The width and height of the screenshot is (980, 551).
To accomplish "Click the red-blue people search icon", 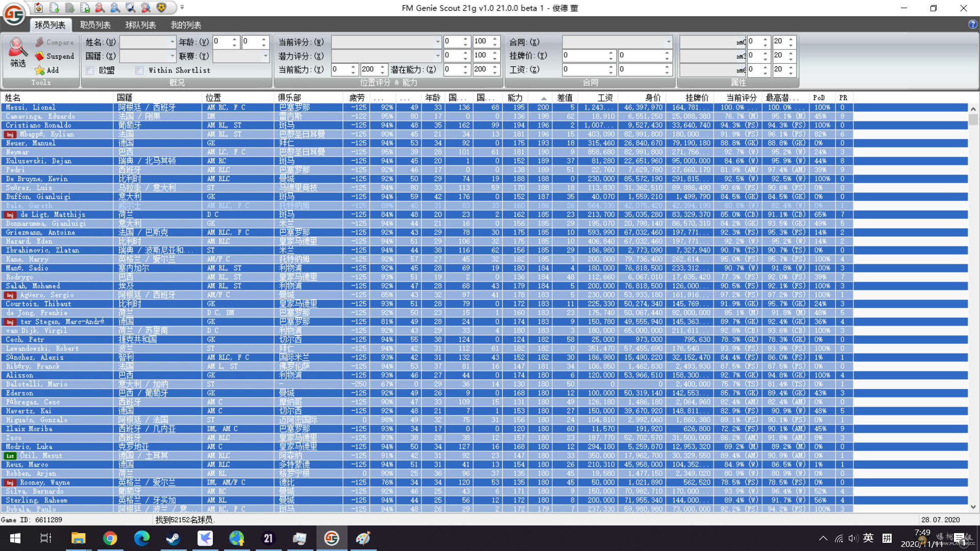I will (146, 8).
